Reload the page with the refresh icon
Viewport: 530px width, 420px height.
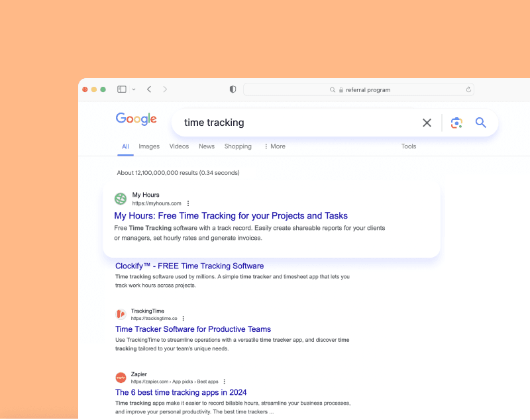click(468, 89)
